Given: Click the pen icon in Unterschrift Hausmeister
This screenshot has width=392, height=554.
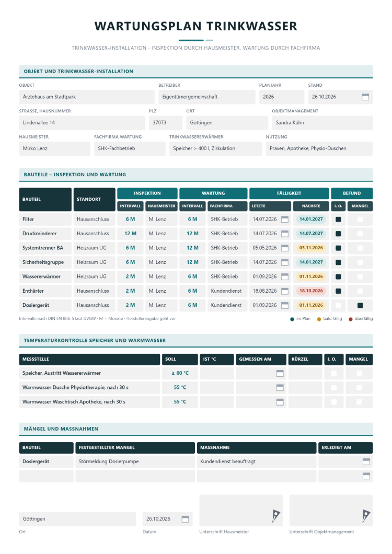Looking at the screenshot, I should (x=276, y=516).
